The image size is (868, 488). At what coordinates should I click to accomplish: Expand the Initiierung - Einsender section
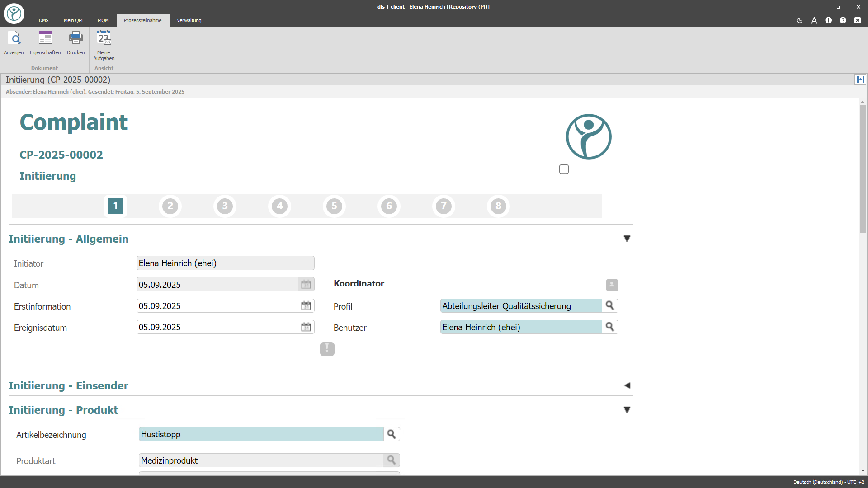pos(627,385)
